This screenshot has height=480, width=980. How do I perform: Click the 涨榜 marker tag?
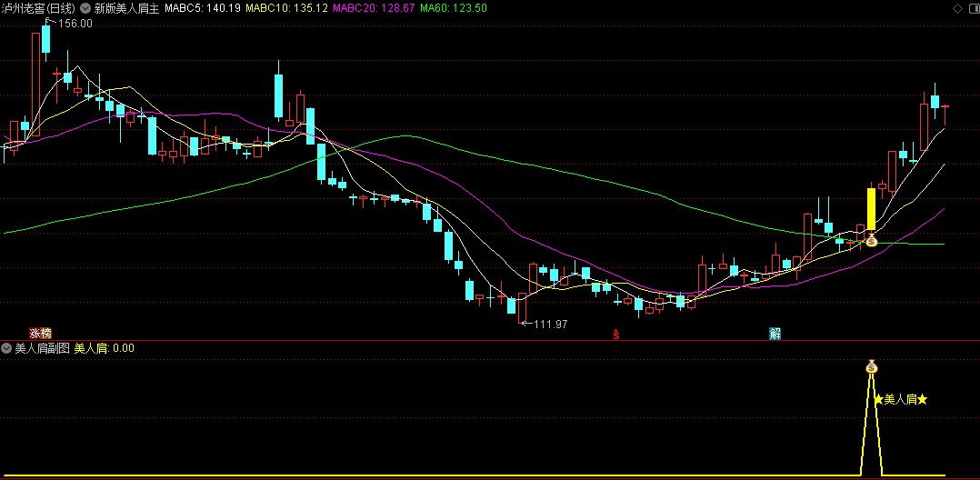click(x=41, y=334)
